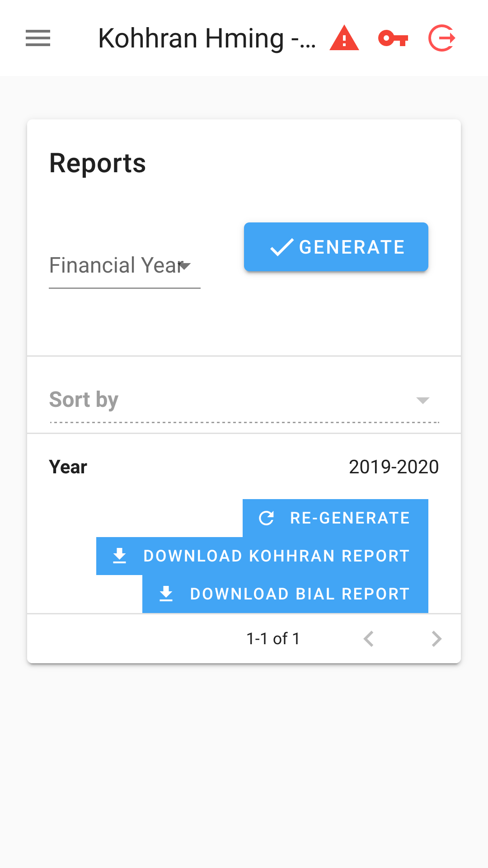Click the red warning triangle icon
Image resolution: width=488 pixels, height=868 pixels.
[344, 38]
